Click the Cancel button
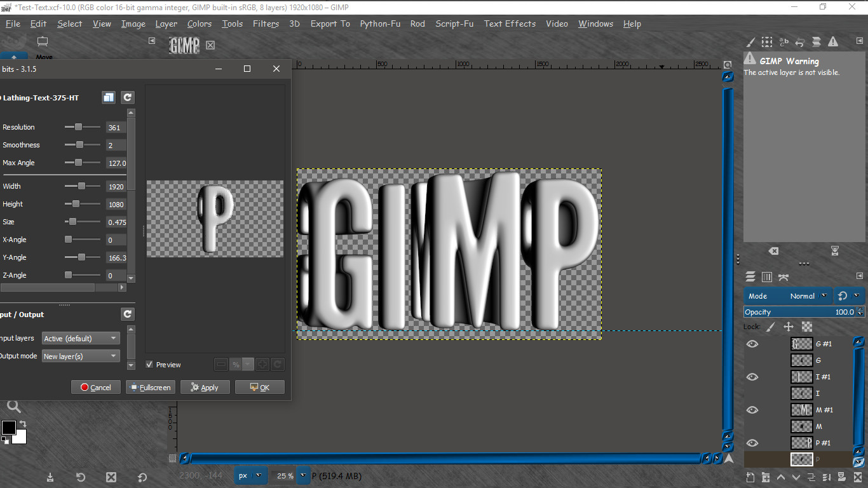 click(96, 387)
